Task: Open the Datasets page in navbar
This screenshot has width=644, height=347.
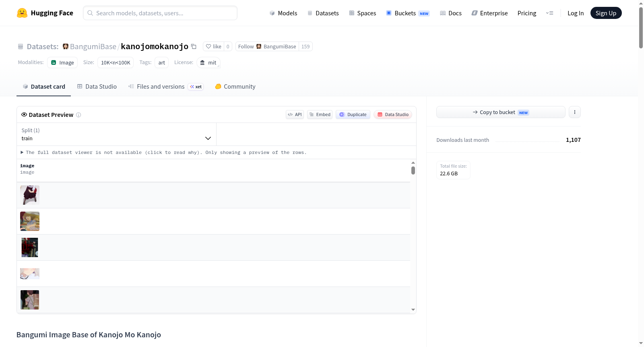Action: coord(323,13)
